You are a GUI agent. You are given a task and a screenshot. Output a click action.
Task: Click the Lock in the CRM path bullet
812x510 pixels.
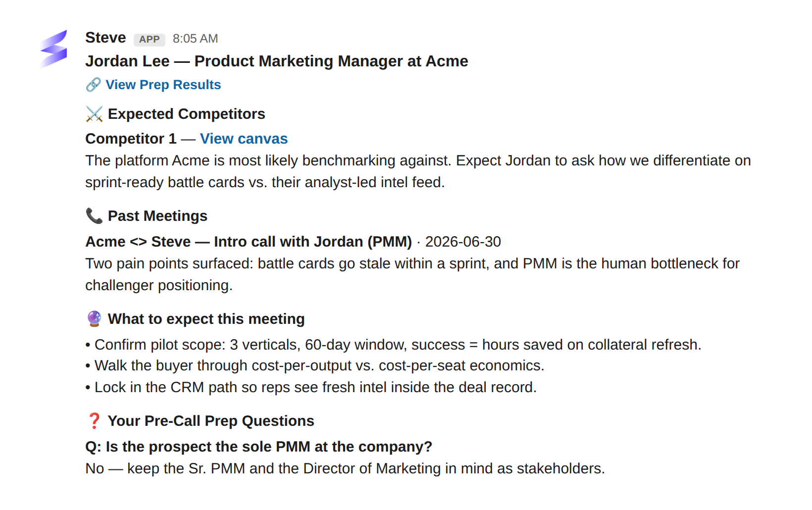(311, 387)
